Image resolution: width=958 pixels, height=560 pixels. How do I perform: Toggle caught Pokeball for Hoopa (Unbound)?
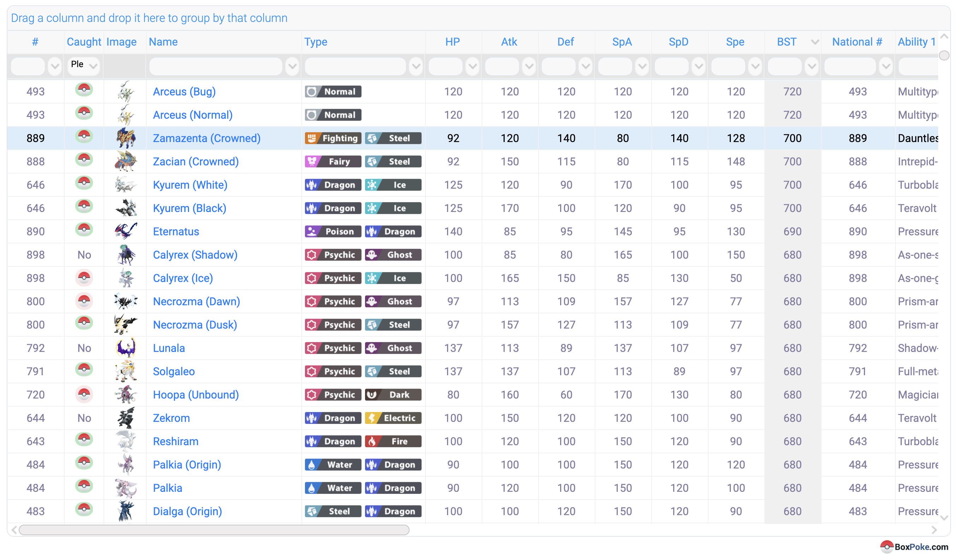click(x=84, y=394)
